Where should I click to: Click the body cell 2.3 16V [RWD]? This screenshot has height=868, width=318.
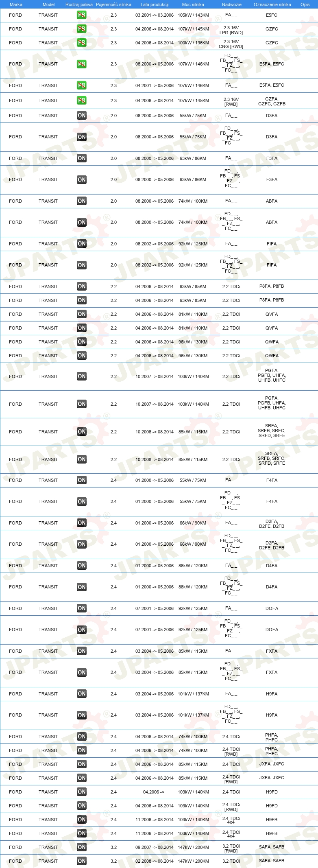pyautogui.click(x=231, y=102)
